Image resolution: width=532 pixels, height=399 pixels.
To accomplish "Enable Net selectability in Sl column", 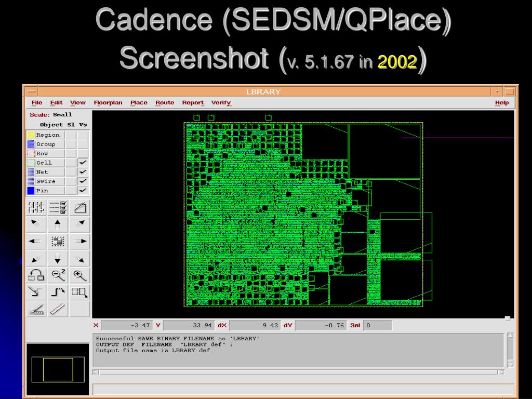I will click(71, 172).
